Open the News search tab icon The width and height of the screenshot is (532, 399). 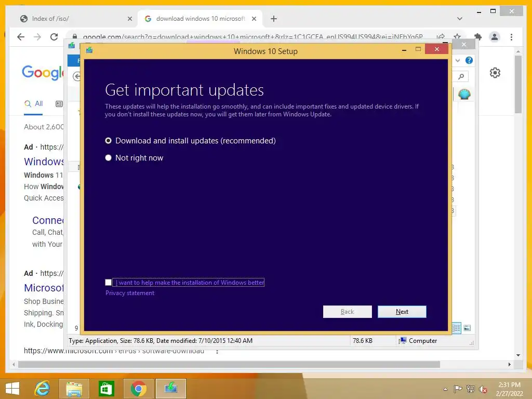pyautogui.click(x=59, y=104)
